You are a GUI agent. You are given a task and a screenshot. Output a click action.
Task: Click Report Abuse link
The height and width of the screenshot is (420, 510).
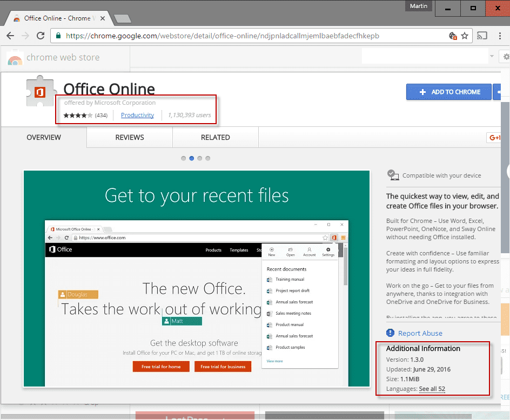(x=420, y=333)
